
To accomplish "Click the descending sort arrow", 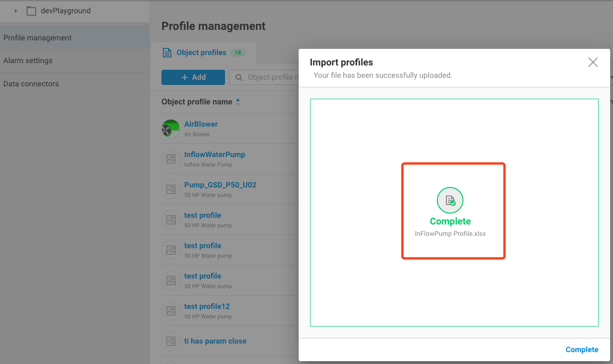I will 238,103.
